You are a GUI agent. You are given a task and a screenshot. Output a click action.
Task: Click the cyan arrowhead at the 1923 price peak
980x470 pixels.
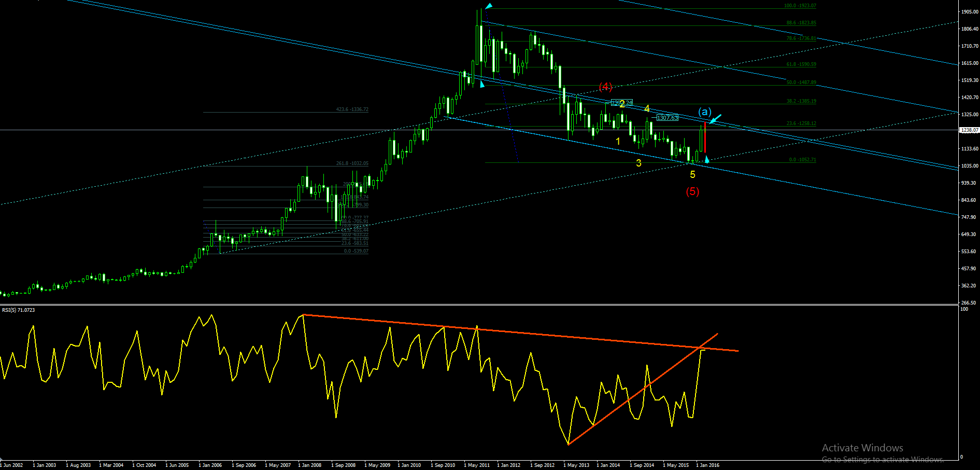[x=489, y=6]
